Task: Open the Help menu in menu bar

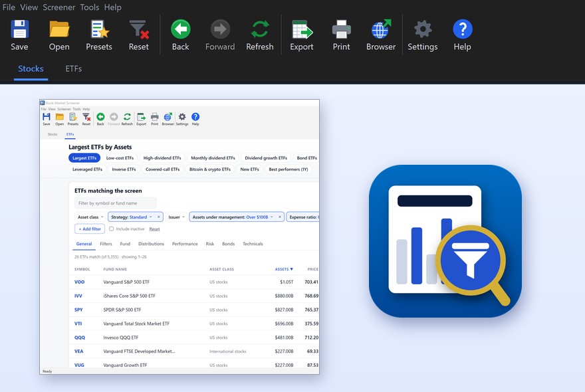Action: tap(112, 7)
